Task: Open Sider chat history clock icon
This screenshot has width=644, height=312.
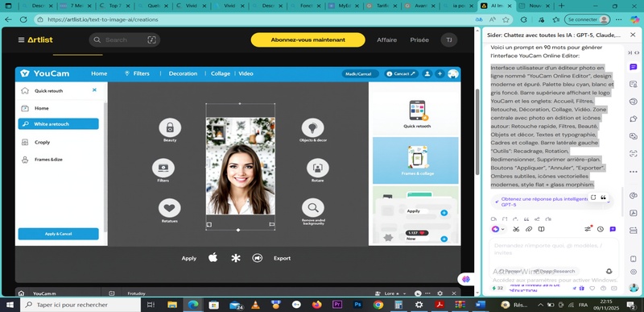Action: 601,229
